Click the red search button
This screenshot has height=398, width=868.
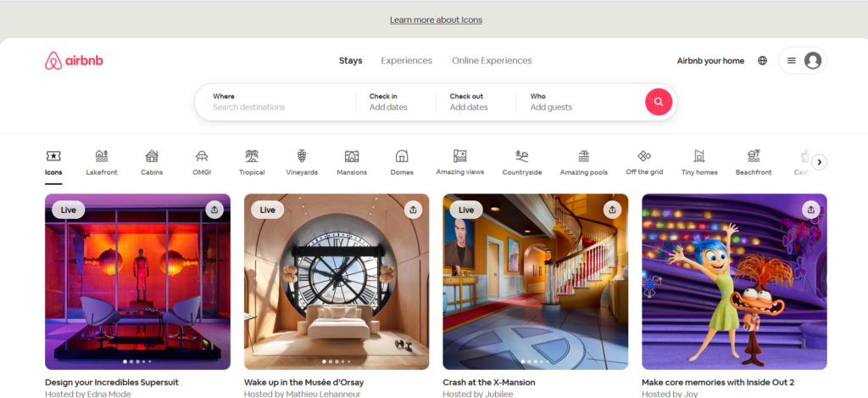(659, 102)
